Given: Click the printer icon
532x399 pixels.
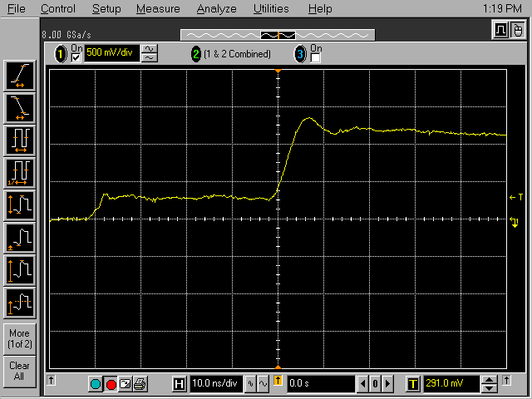Looking at the screenshot, I should pos(140,384).
